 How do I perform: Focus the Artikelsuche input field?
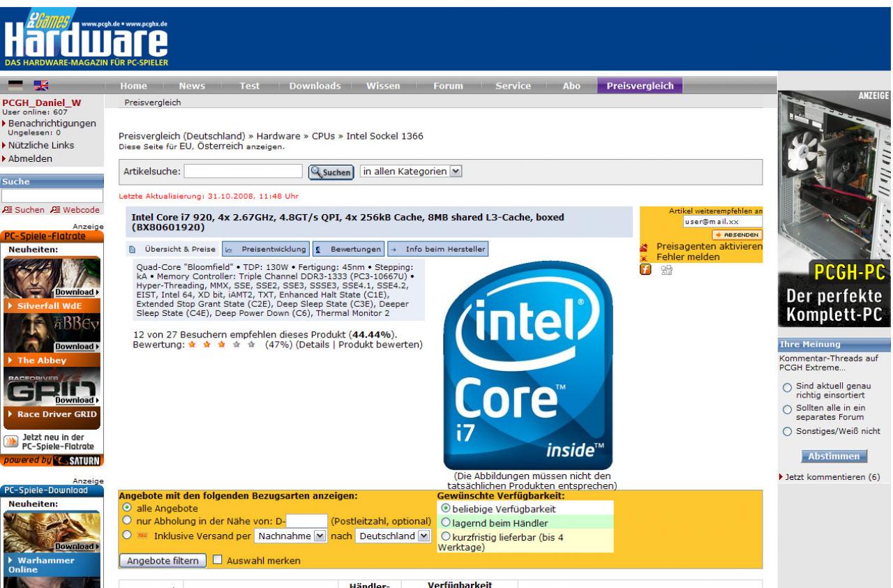[243, 171]
